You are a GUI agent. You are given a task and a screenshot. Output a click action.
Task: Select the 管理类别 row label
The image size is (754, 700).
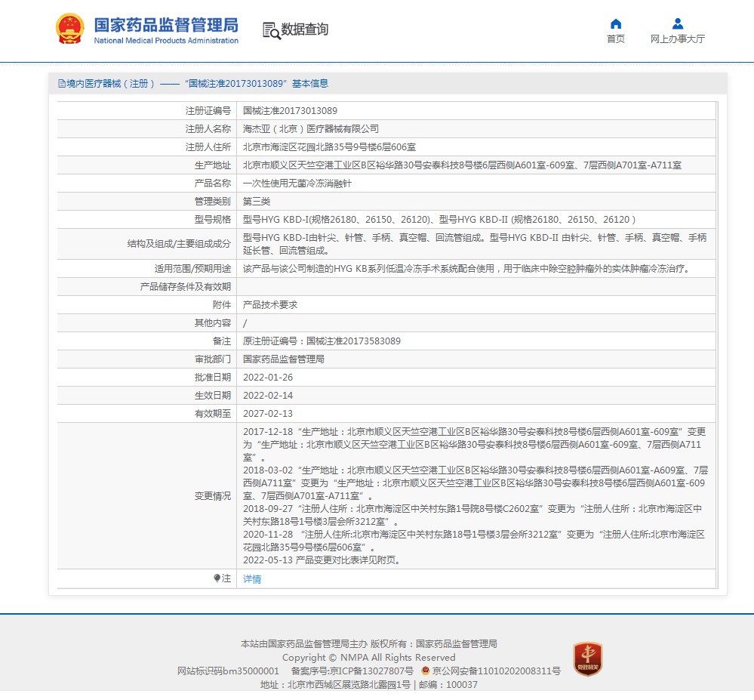pyautogui.click(x=213, y=202)
